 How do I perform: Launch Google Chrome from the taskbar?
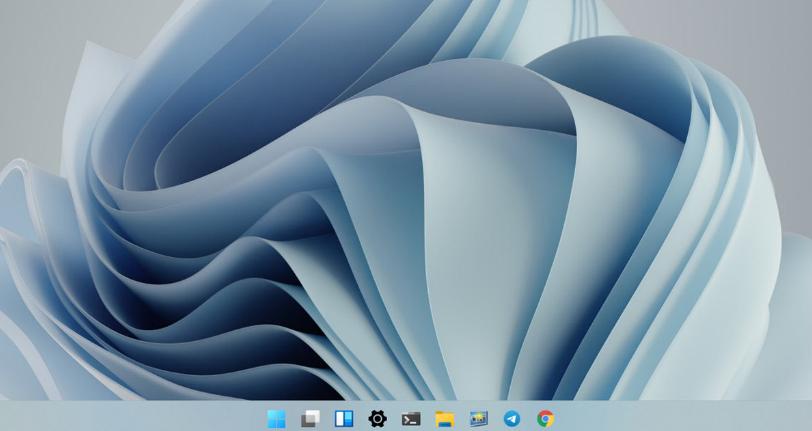click(x=545, y=419)
